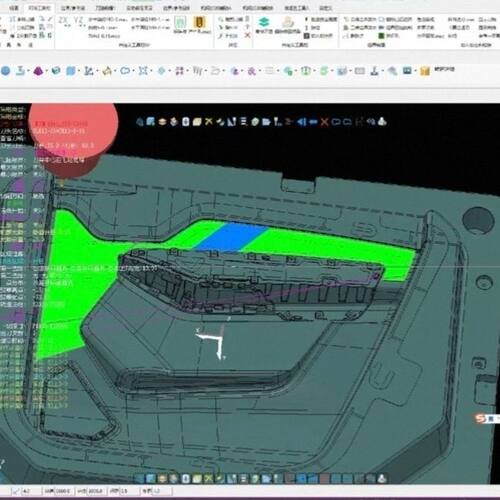
Task: Open dropdown beside the orange triangle icon
Action: click(x=115, y=71)
